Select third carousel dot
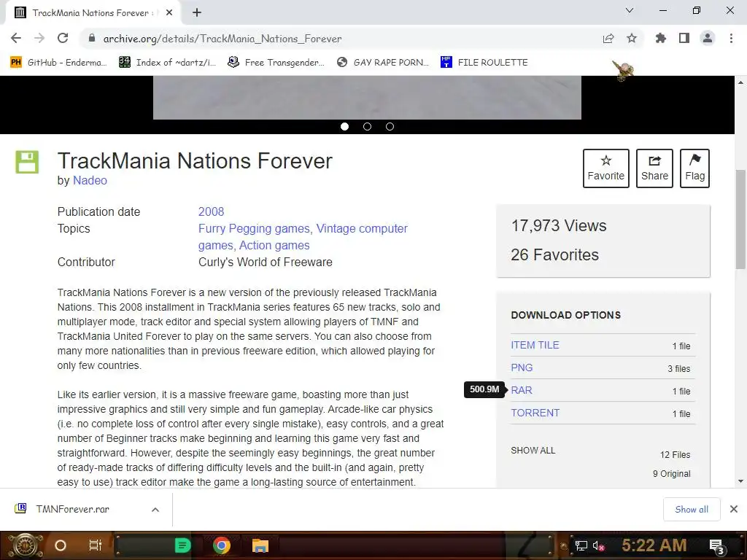 click(390, 127)
